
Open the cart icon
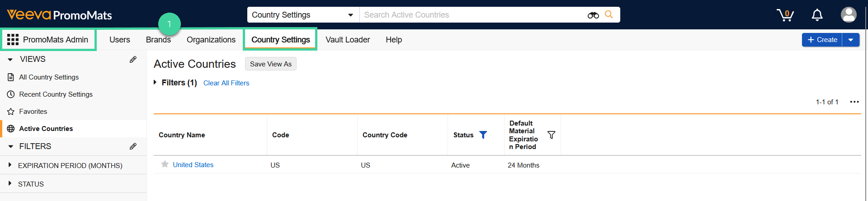tap(785, 15)
